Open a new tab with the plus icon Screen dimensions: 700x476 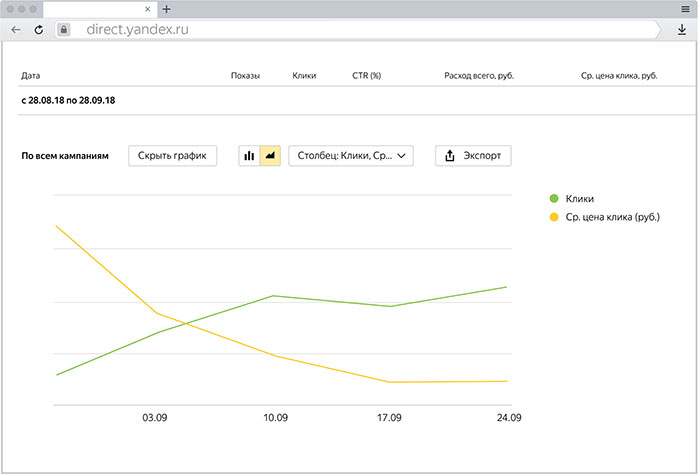pyautogui.click(x=167, y=8)
